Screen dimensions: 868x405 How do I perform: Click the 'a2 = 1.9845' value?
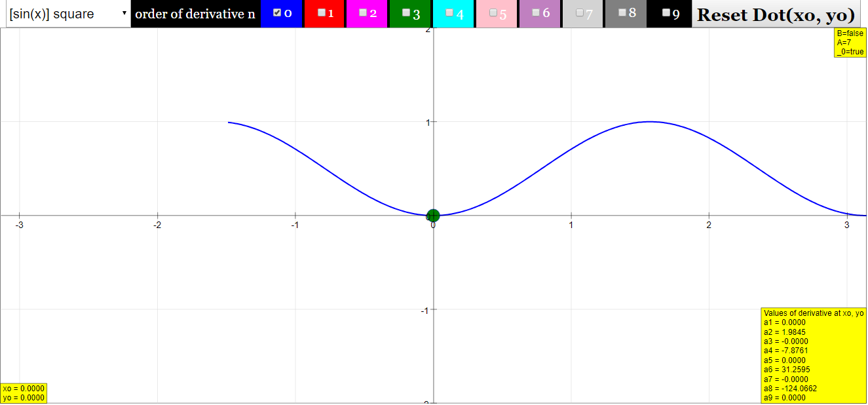coord(785,332)
